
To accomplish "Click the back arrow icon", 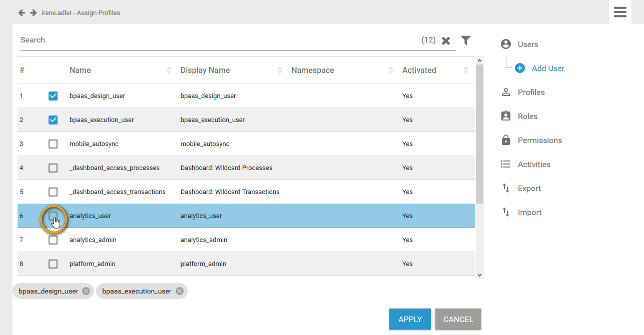I will (22, 12).
